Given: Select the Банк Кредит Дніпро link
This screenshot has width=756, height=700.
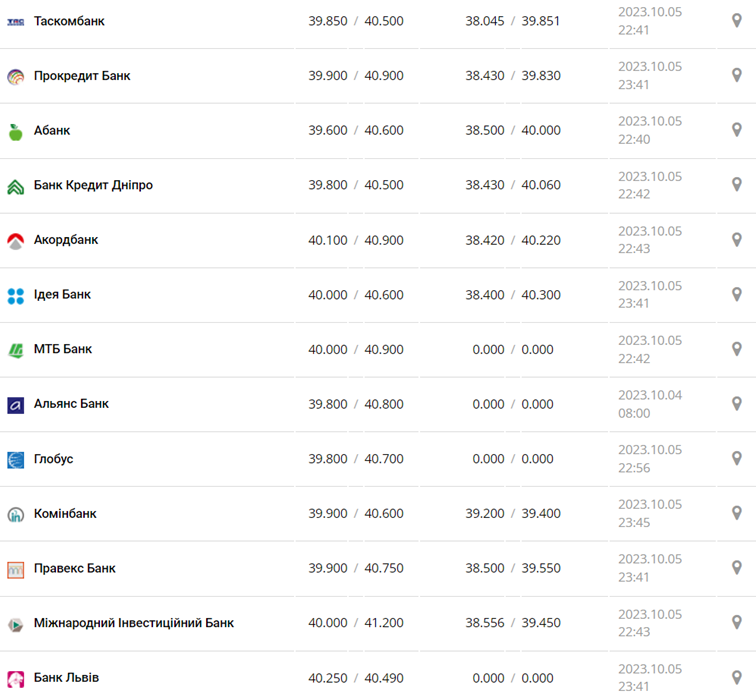Looking at the screenshot, I should (93, 185).
